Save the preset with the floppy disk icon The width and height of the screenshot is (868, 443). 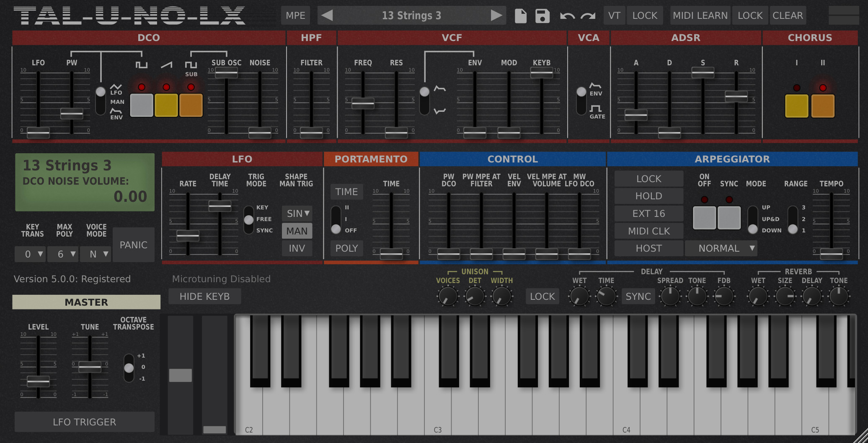pos(542,16)
